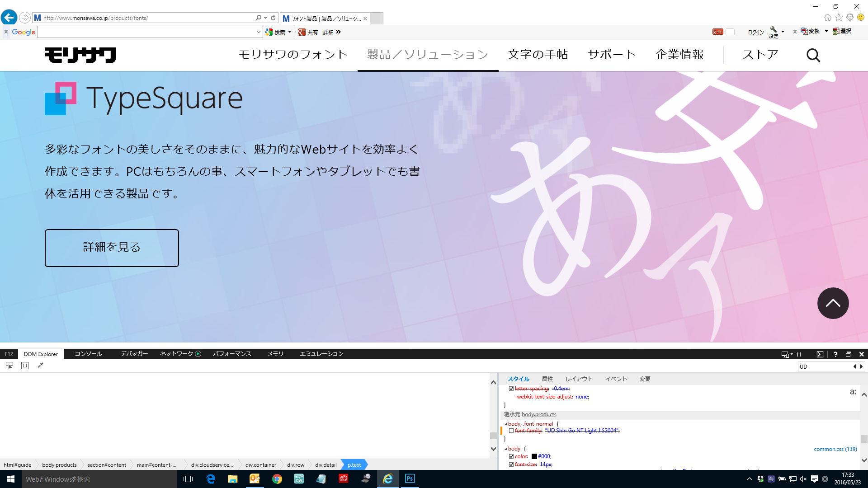Click the DOM Explorer select element icon
Screen dimensions: 868x488
9,366
